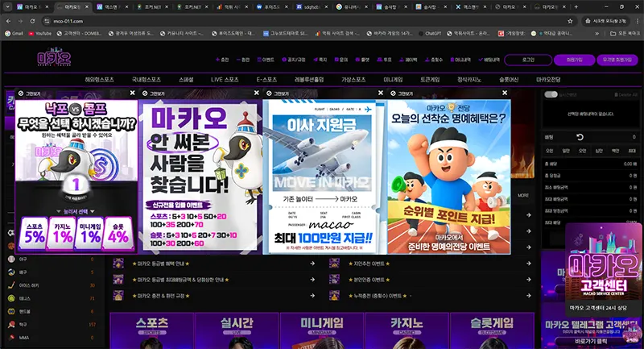
Task: Open 환전 withdrawal in header
Action: pyautogui.click(x=243, y=60)
